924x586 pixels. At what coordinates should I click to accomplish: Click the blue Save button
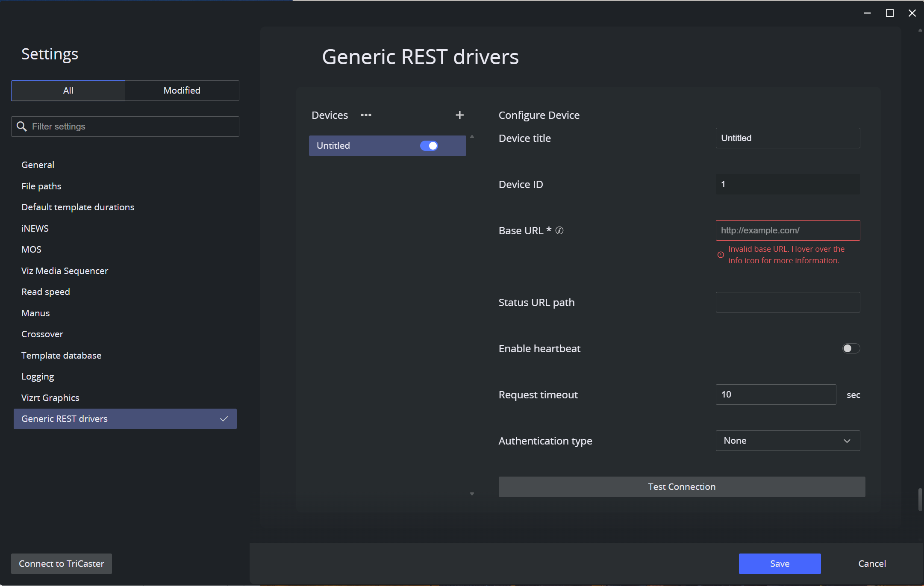coord(779,564)
